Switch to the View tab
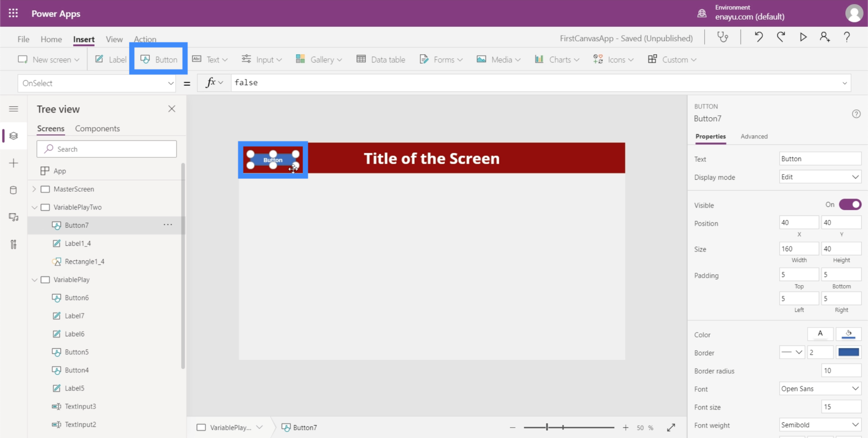This screenshot has width=868, height=438. point(114,39)
